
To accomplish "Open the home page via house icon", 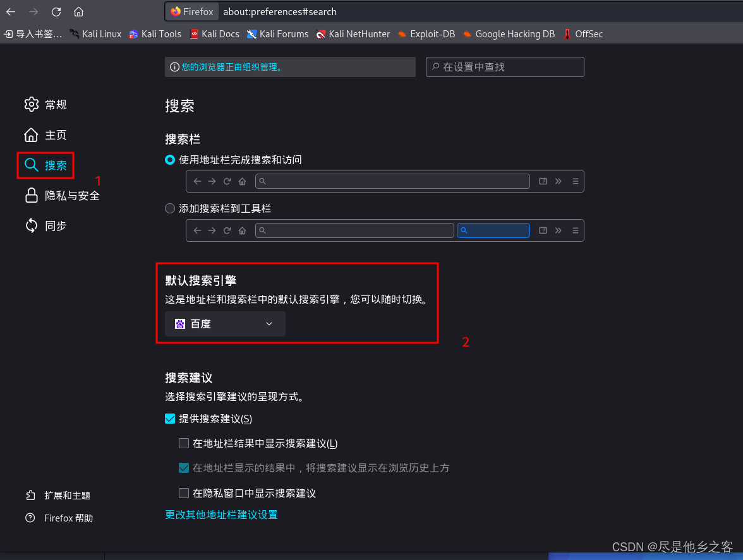I will (x=78, y=12).
